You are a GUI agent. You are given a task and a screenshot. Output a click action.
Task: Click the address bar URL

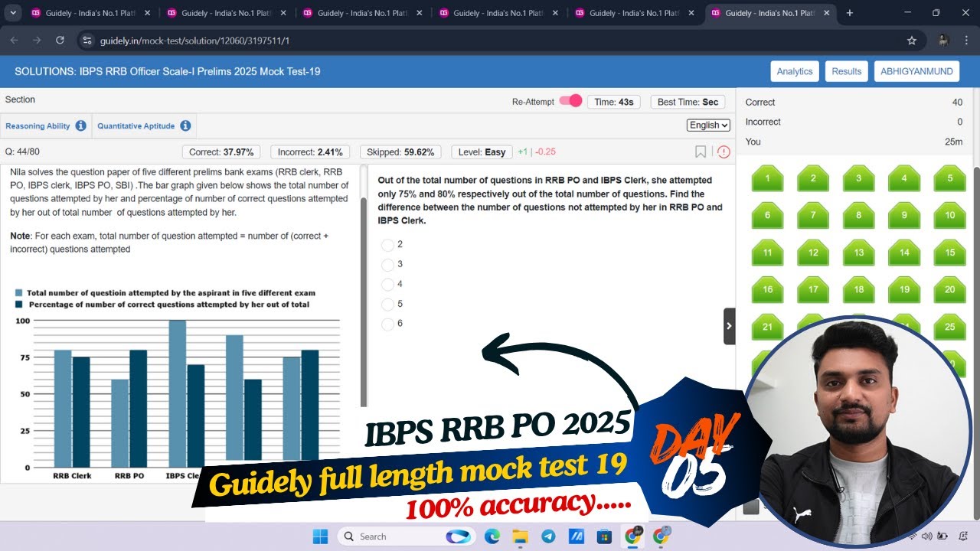(194, 41)
